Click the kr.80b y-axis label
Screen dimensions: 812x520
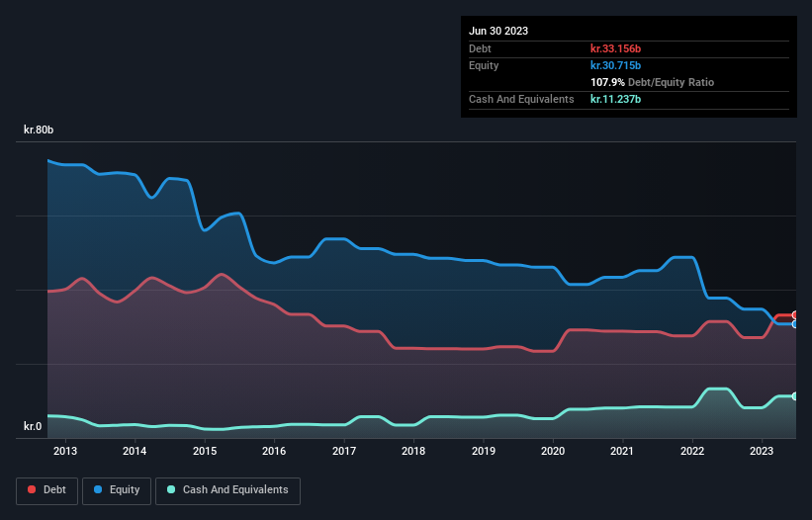coord(39,130)
